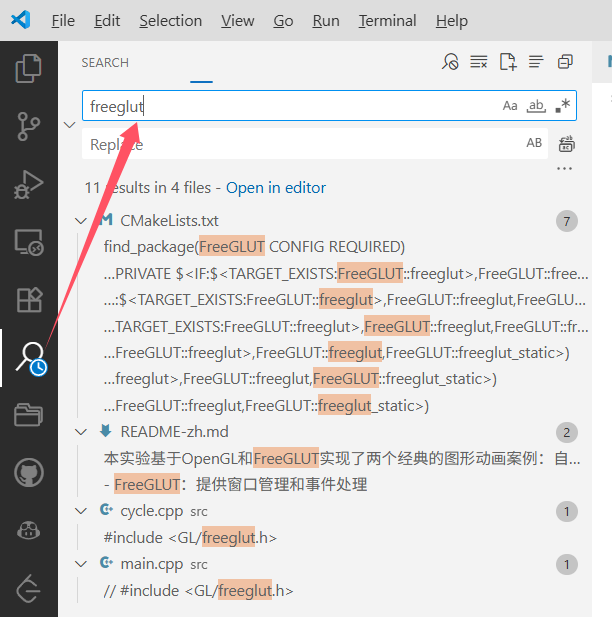Select the main.cpp file row

tap(325, 564)
